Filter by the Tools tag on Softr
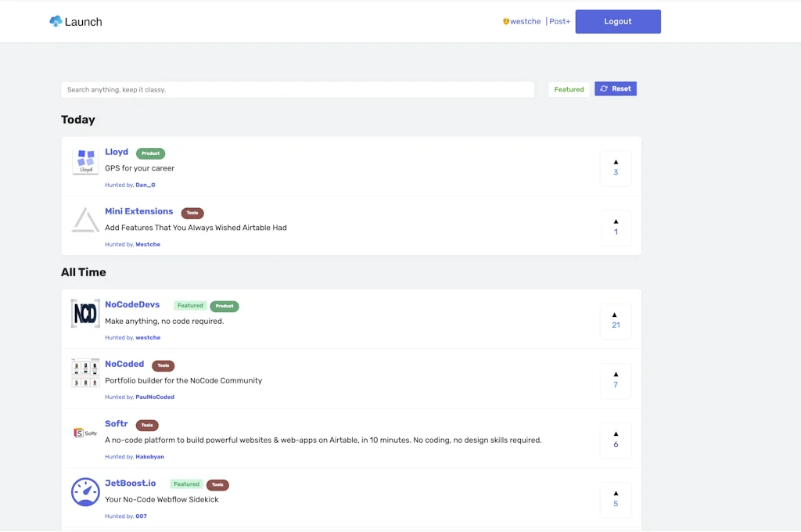This screenshot has height=532, width=801. (x=147, y=426)
